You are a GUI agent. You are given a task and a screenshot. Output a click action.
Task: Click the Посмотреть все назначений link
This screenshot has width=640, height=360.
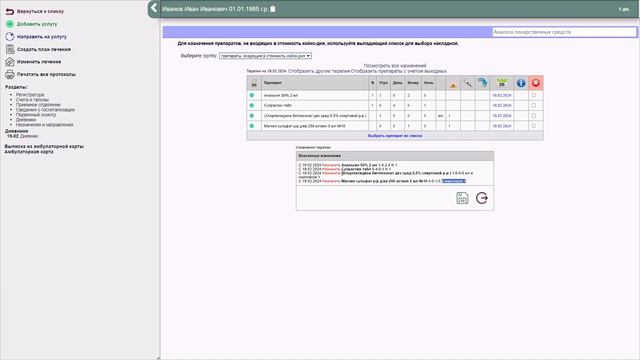pyautogui.click(x=395, y=66)
